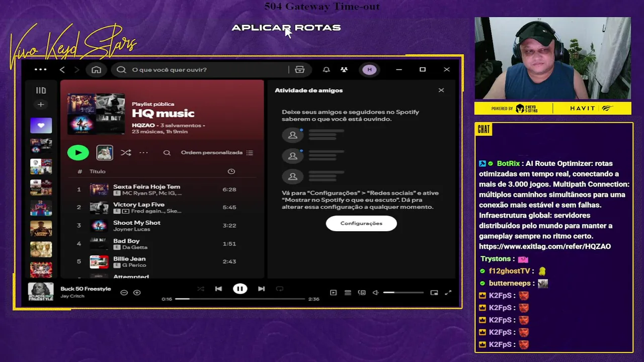Image resolution: width=644 pixels, height=362 pixels.
Task: Click the magnifier icon in search bar
Action: 121,69
